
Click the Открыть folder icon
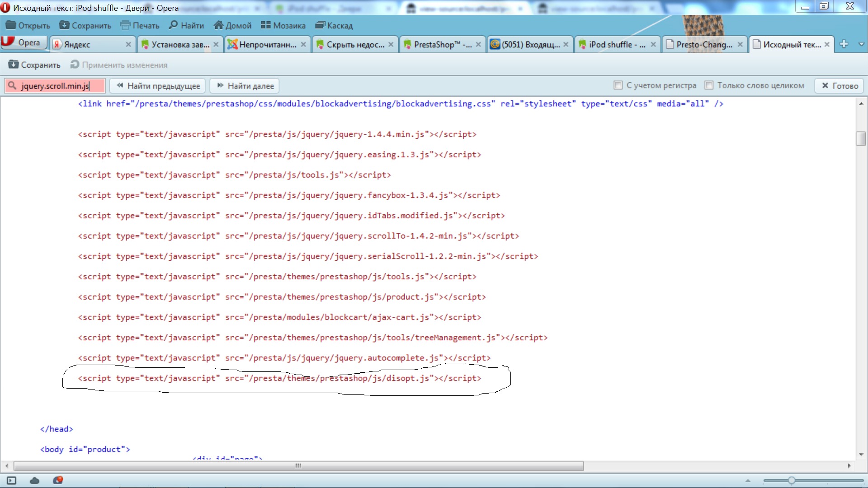click(11, 25)
